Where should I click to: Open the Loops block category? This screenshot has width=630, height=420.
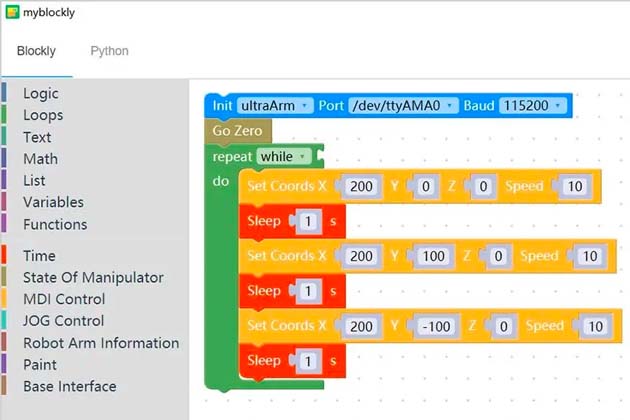coord(43,115)
